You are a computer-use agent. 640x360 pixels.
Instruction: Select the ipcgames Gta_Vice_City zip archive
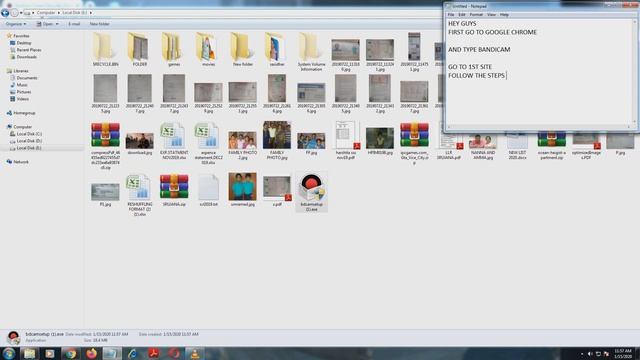(414, 135)
